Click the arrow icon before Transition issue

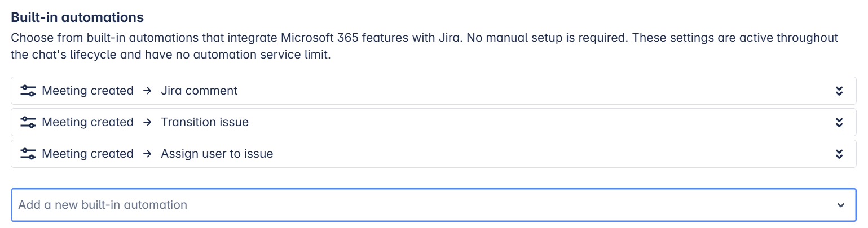(147, 122)
